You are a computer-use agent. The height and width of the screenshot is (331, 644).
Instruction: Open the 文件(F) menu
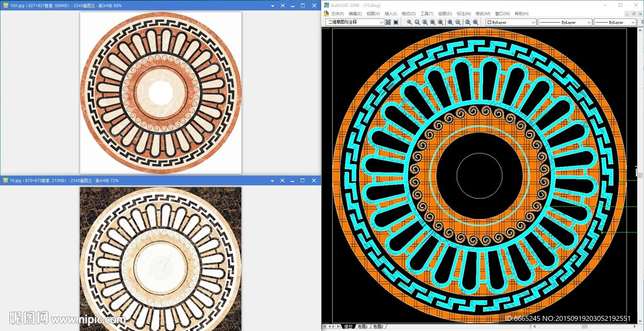[338, 13]
